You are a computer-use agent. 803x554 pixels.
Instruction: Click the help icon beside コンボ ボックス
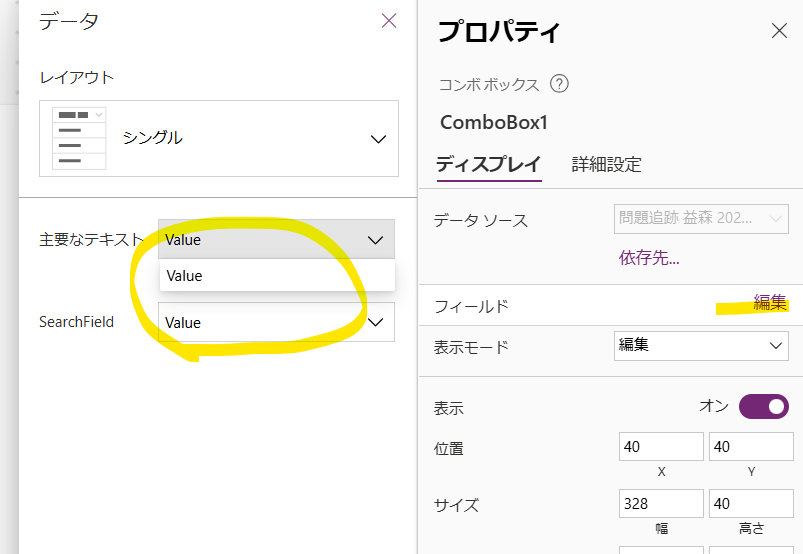click(x=560, y=84)
